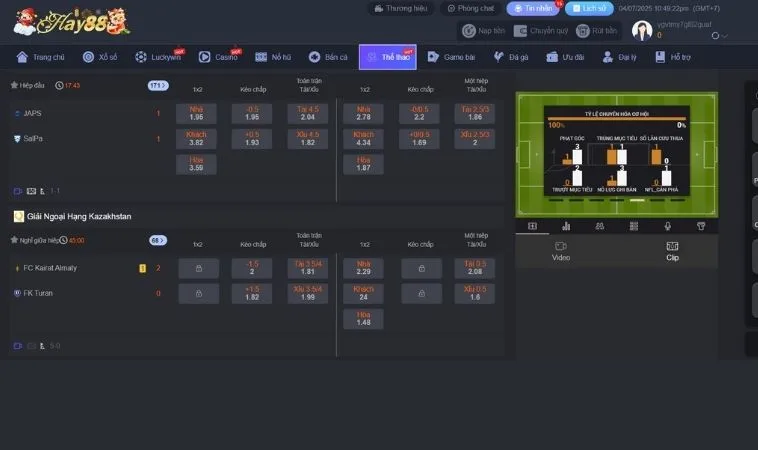Click the Nạp tiền deposit button
The image size is (758, 450).
(484, 31)
